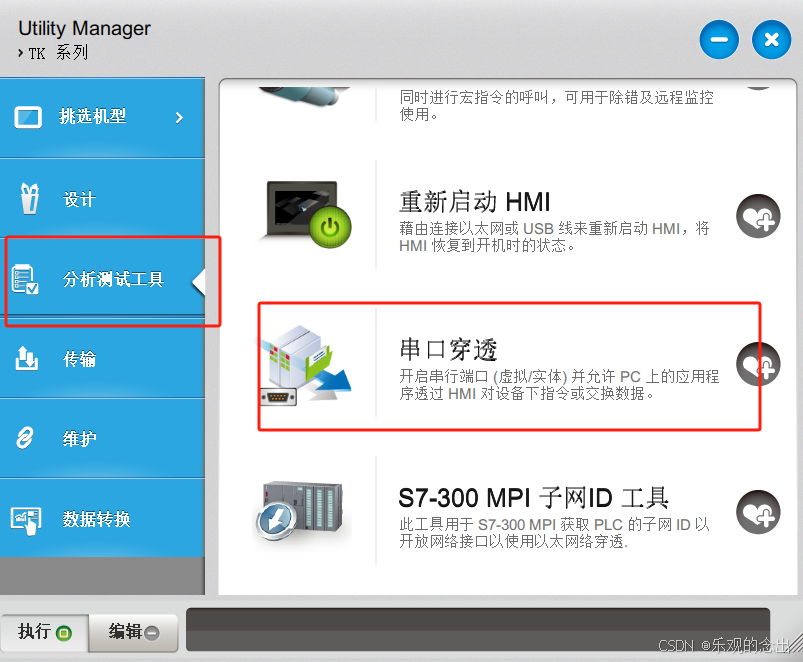Click the checklist icon for 分析测试工具
803x662 pixels.
click(x=25, y=279)
